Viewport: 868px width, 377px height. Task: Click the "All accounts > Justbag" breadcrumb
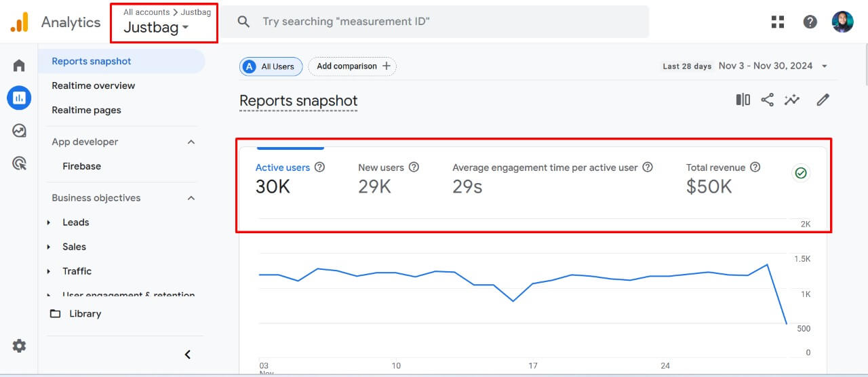[167, 12]
